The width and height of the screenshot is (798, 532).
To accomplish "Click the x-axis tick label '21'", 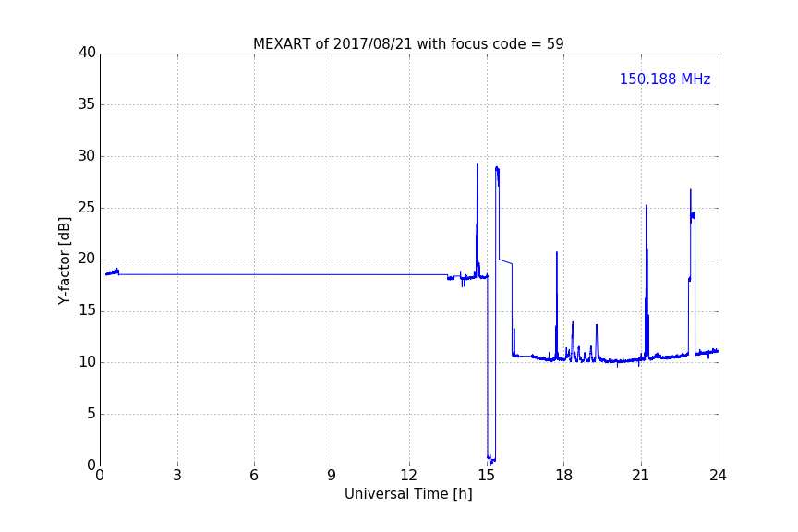I will [641, 476].
